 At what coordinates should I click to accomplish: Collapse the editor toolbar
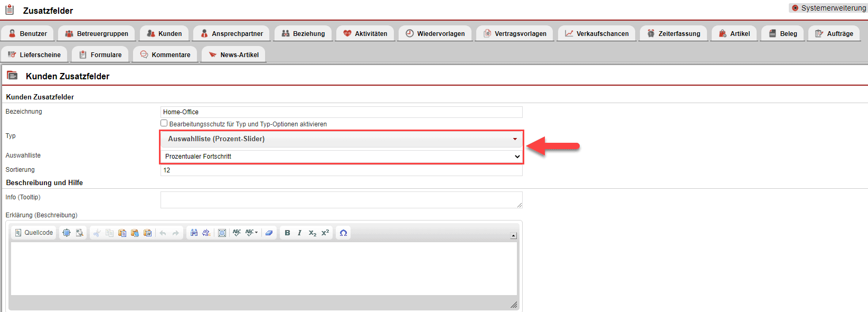coord(513,236)
